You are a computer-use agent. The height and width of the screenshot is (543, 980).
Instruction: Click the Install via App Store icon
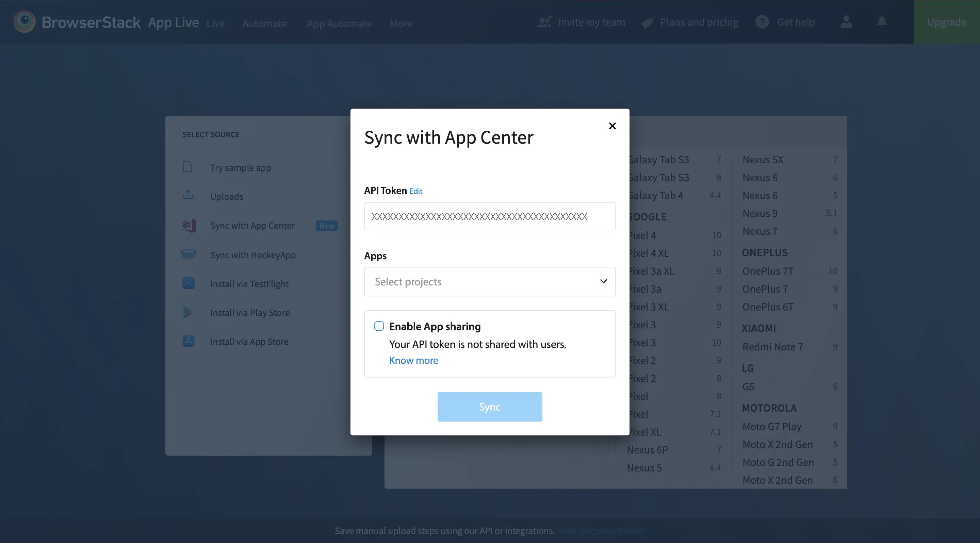coord(189,341)
